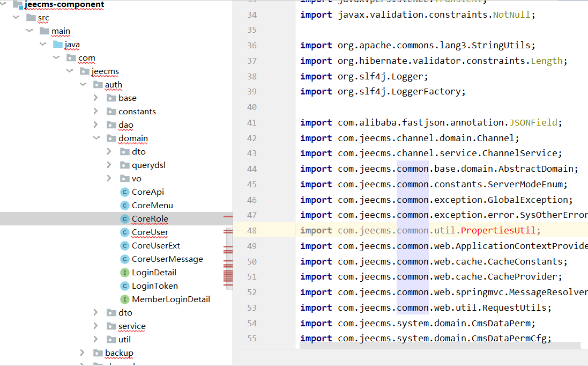Select CoreUserMessage in project tree
This screenshot has width=588, height=366.
(x=167, y=259)
